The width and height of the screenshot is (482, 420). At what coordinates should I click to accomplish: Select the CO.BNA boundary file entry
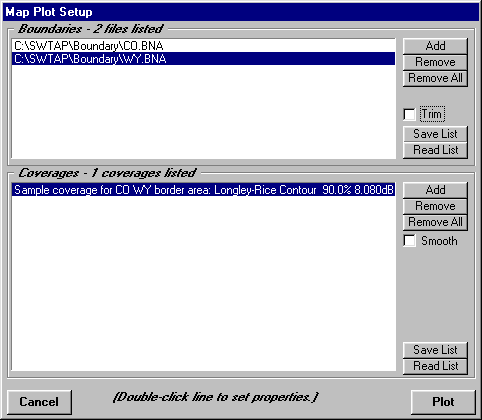pos(203,46)
